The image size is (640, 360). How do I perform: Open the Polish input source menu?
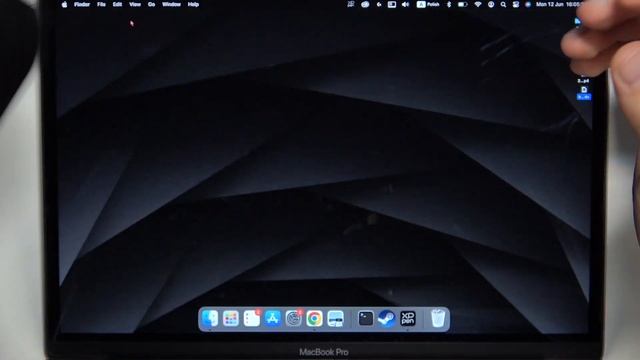pos(428,4)
